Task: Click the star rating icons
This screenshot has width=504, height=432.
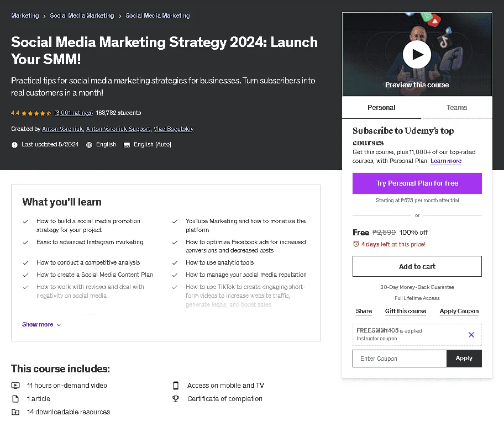Action: click(36, 113)
